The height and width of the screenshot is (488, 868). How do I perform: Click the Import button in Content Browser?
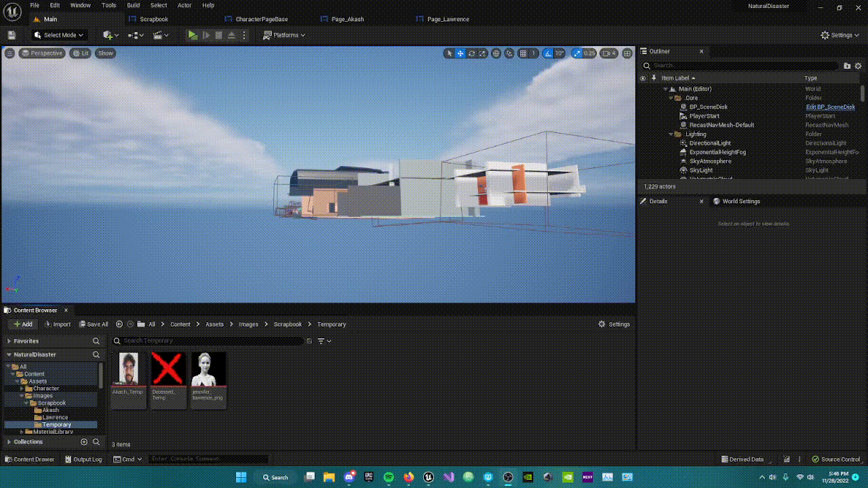point(58,324)
